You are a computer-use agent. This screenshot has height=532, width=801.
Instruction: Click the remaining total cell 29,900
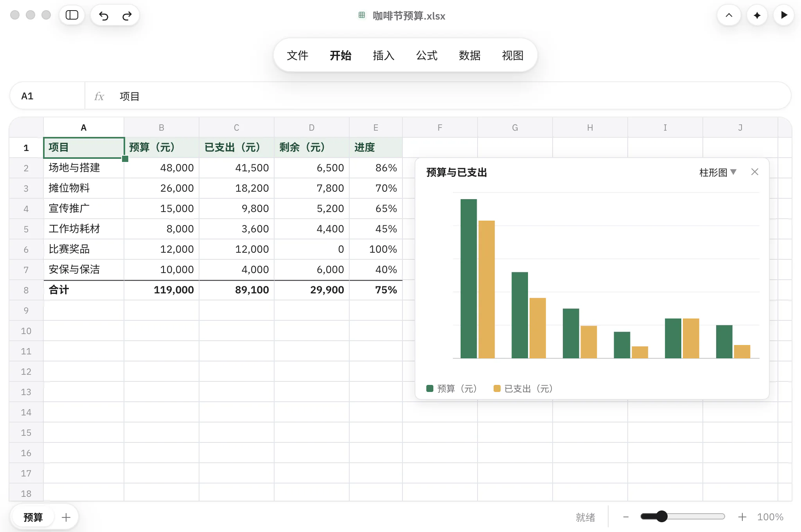click(312, 290)
